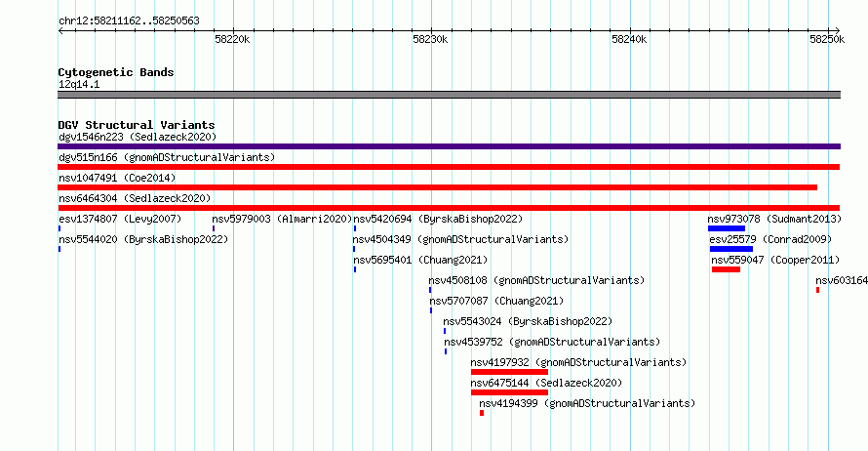
Task: Click the 58230k ruler tick label
Action: pos(431,39)
